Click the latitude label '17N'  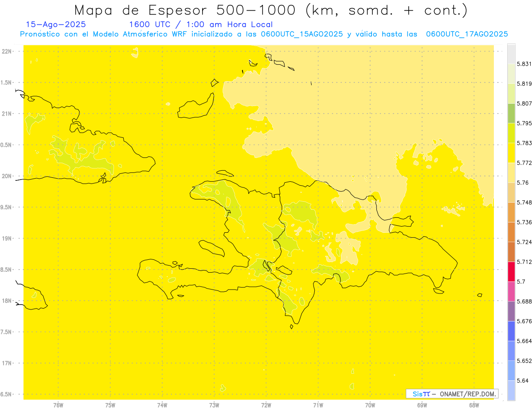coord(7,363)
